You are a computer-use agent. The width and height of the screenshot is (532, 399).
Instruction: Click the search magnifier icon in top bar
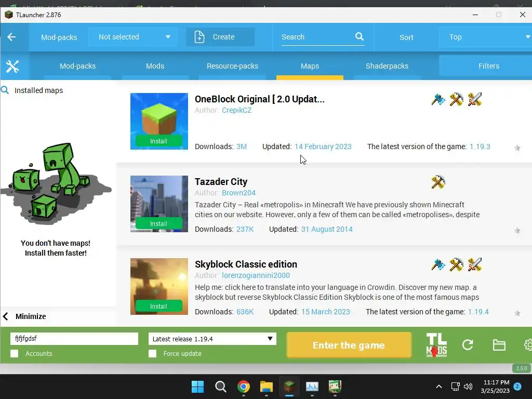point(360,36)
